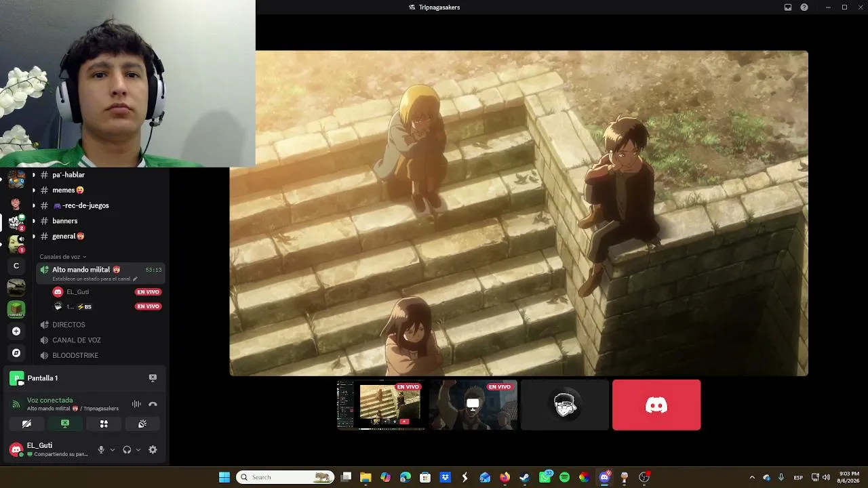868x488 pixels.
Task: Click the EN VIVO badge of the BS user
Action: coord(148,306)
